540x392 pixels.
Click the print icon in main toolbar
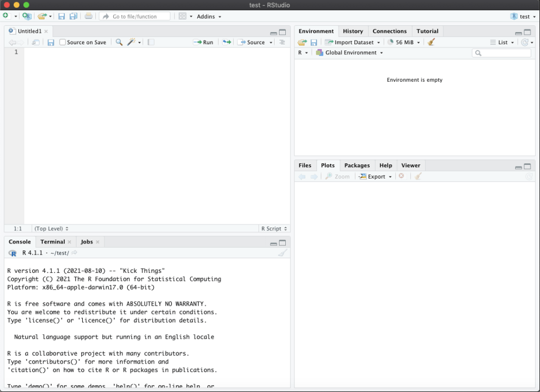89,16
